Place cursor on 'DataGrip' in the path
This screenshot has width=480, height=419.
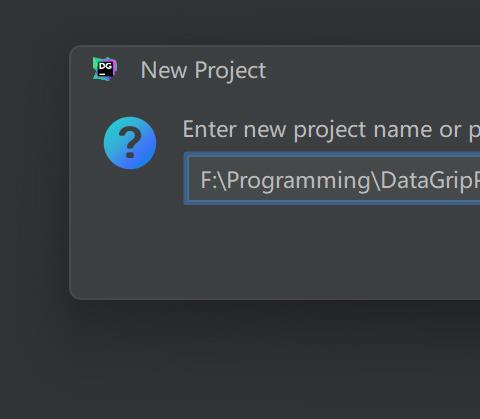425,180
